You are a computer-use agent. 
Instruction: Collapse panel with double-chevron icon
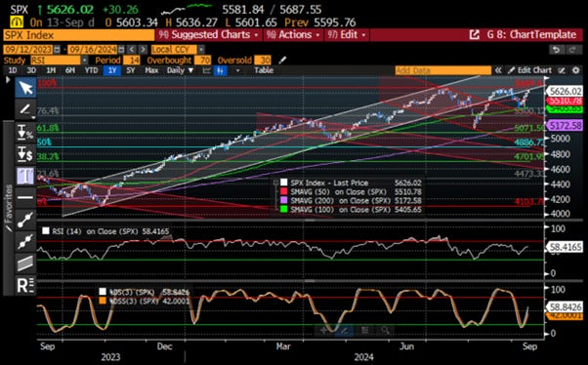tap(498, 70)
